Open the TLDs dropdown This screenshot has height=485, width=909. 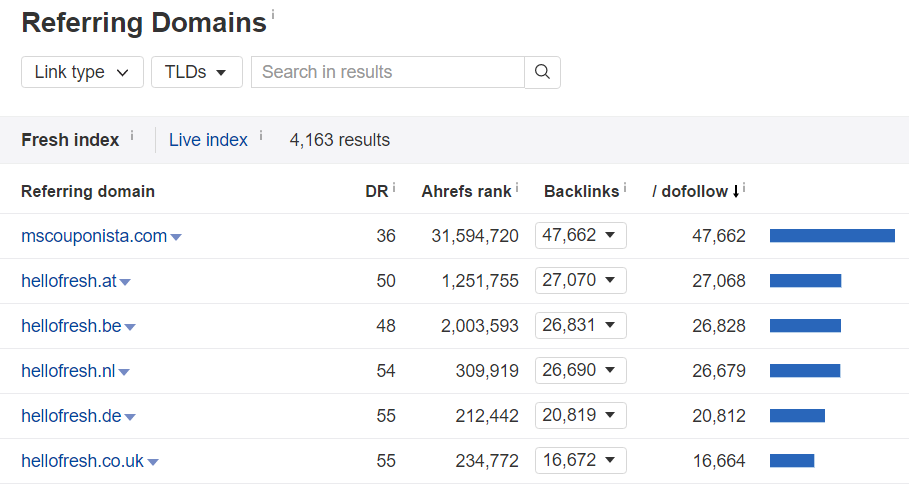point(197,72)
